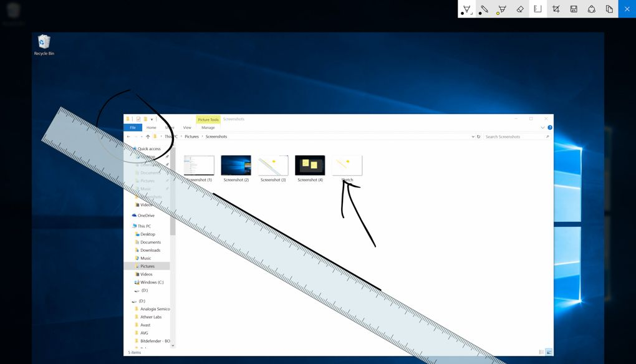Go back with the back arrow

click(128, 136)
